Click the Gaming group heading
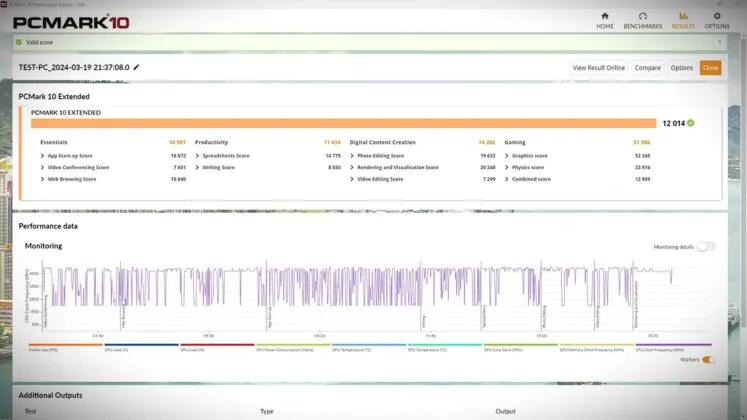747x420 pixels. point(515,142)
